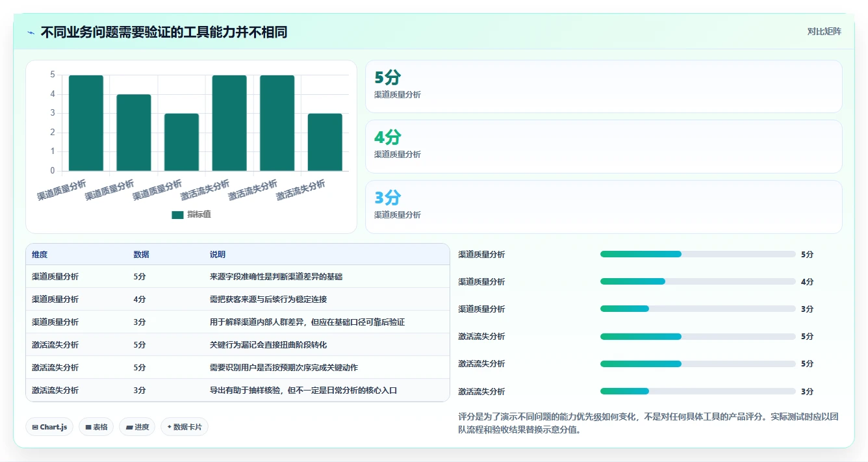This screenshot has height=462, width=868.
Task: Click the 5 label on the chart y-axis
Action: coord(53,75)
